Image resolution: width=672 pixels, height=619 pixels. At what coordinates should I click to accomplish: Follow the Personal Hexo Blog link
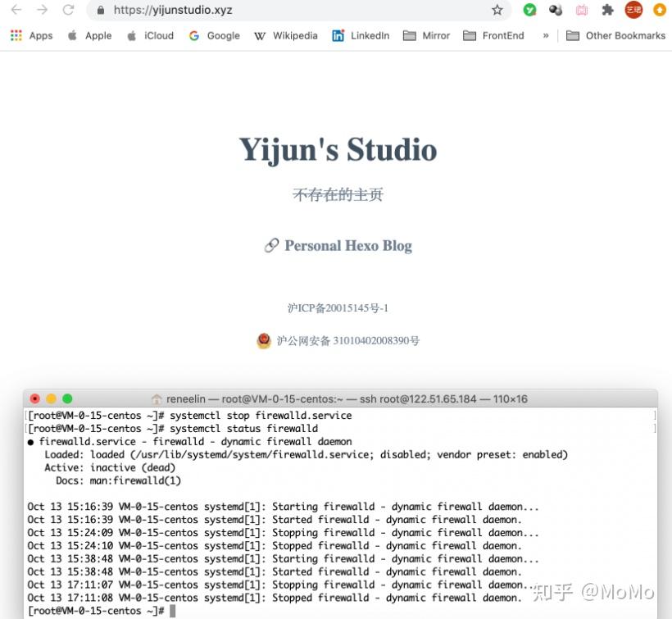[347, 245]
